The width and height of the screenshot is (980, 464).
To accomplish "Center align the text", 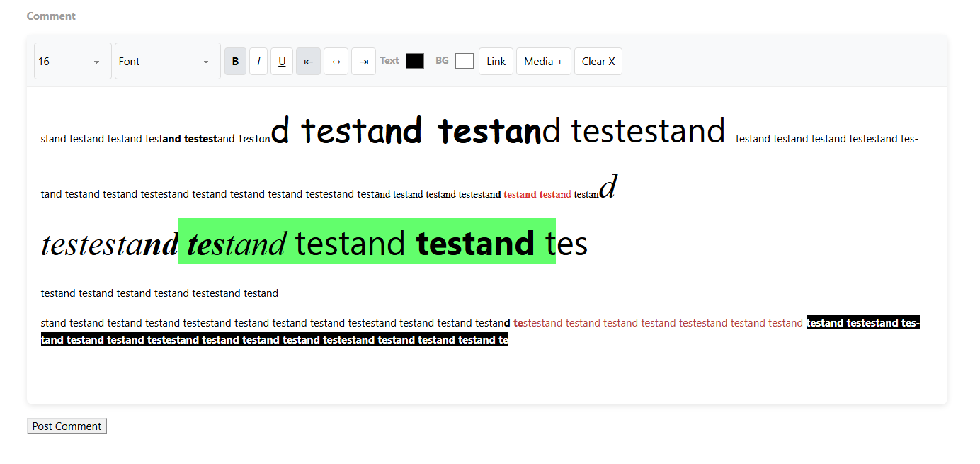I will (x=336, y=62).
